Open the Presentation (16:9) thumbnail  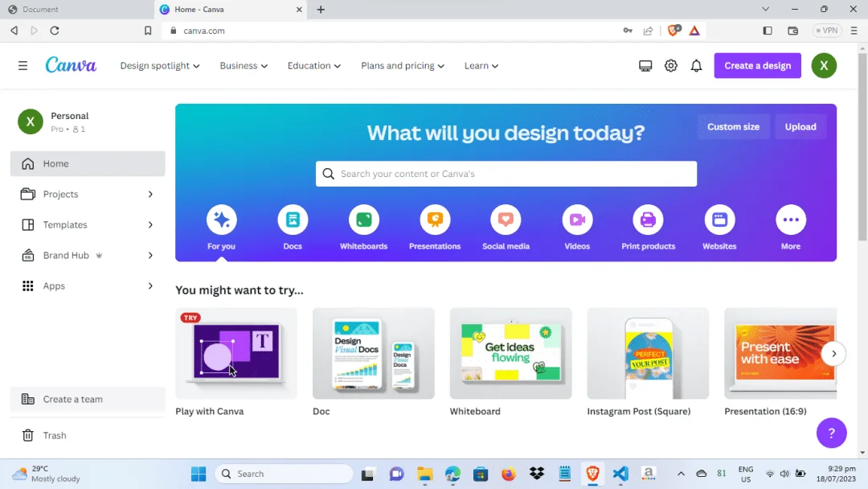click(x=780, y=353)
